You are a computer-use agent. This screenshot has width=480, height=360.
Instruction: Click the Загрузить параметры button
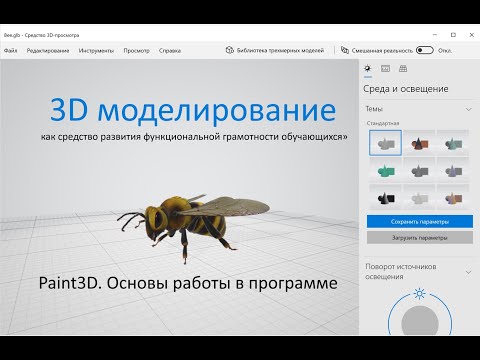coord(420,238)
